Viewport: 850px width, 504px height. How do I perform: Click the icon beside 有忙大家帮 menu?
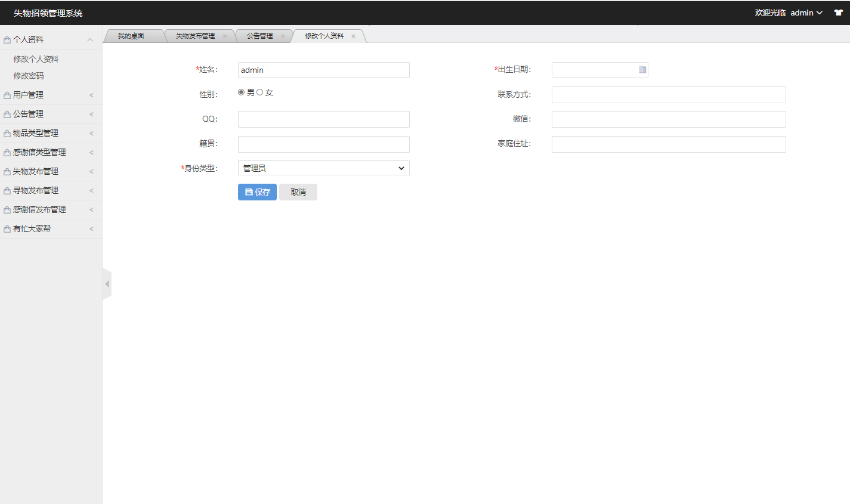(x=7, y=228)
